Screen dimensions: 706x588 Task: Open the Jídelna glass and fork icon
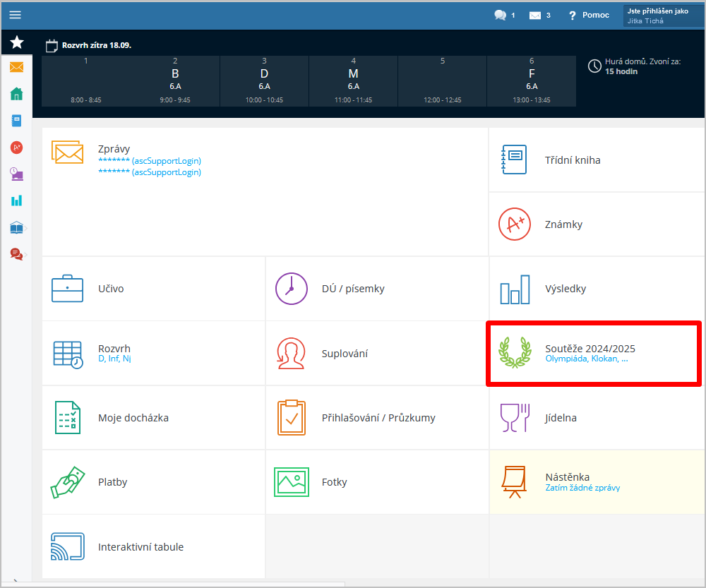coord(515,418)
